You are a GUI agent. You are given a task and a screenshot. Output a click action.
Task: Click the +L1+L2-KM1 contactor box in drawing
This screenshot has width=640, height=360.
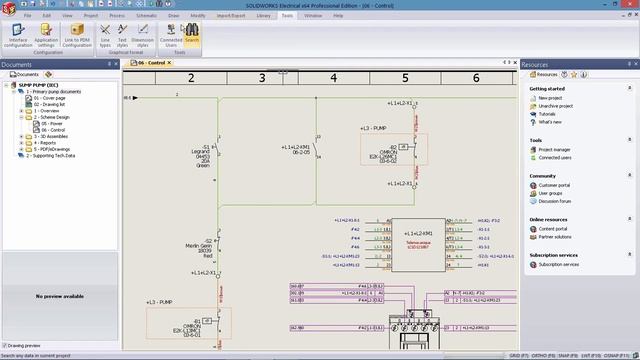[x=418, y=245]
